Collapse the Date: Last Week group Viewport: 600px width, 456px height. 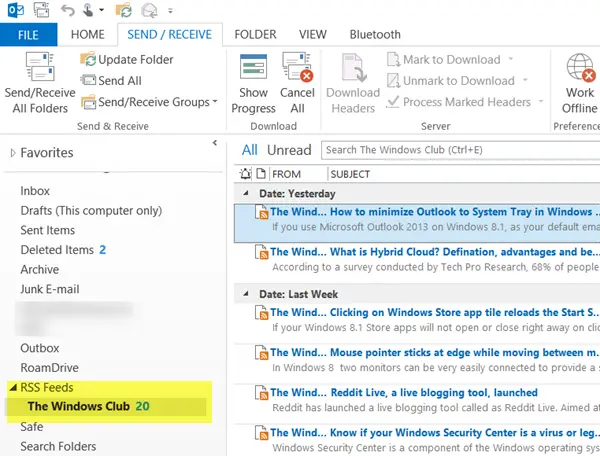tap(246, 294)
